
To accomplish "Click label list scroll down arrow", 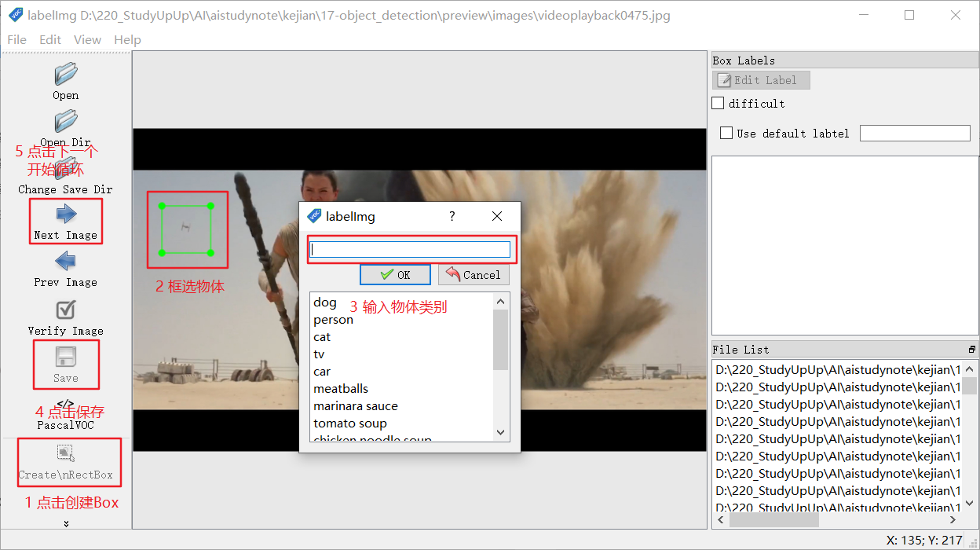I will click(x=501, y=433).
